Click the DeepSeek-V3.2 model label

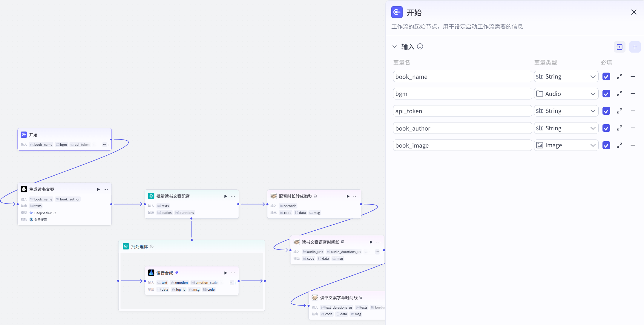[x=45, y=213]
